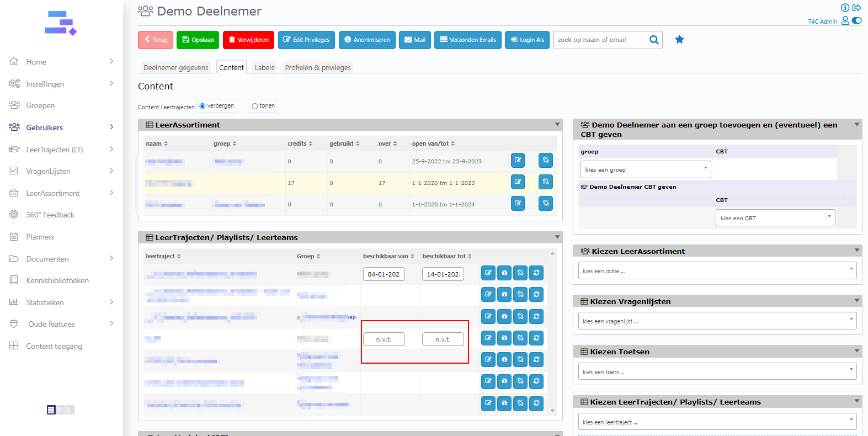Click unlink icon in second LeerAssortiment row
Image resolution: width=868 pixels, height=436 pixels.
[x=545, y=182]
